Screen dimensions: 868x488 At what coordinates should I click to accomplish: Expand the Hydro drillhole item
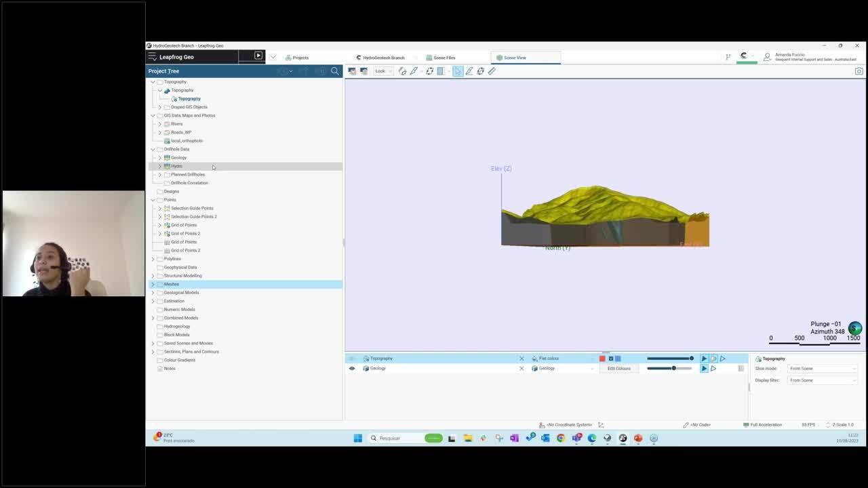[160, 166]
